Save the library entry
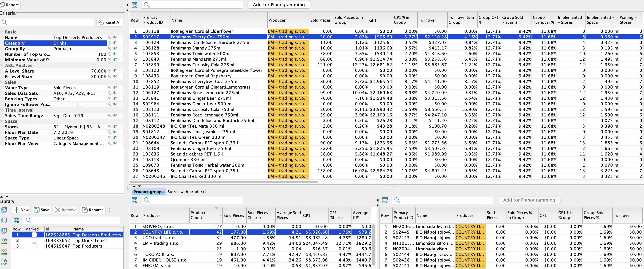 point(42,210)
